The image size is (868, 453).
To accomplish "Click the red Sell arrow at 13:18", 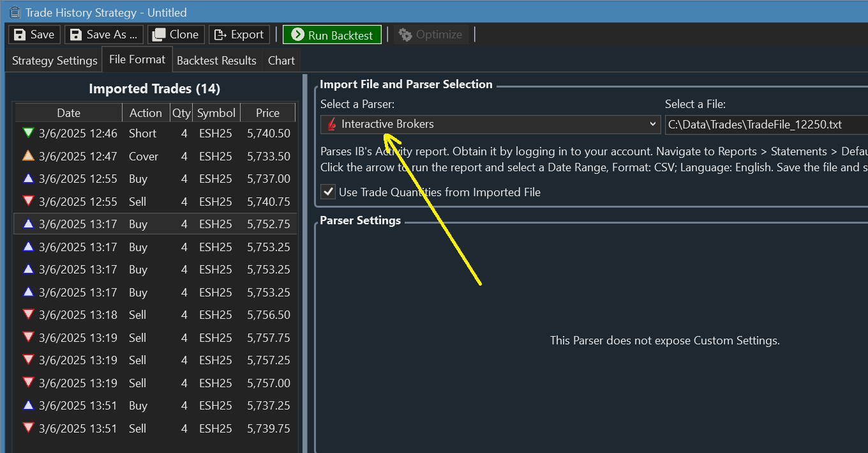I will point(27,314).
